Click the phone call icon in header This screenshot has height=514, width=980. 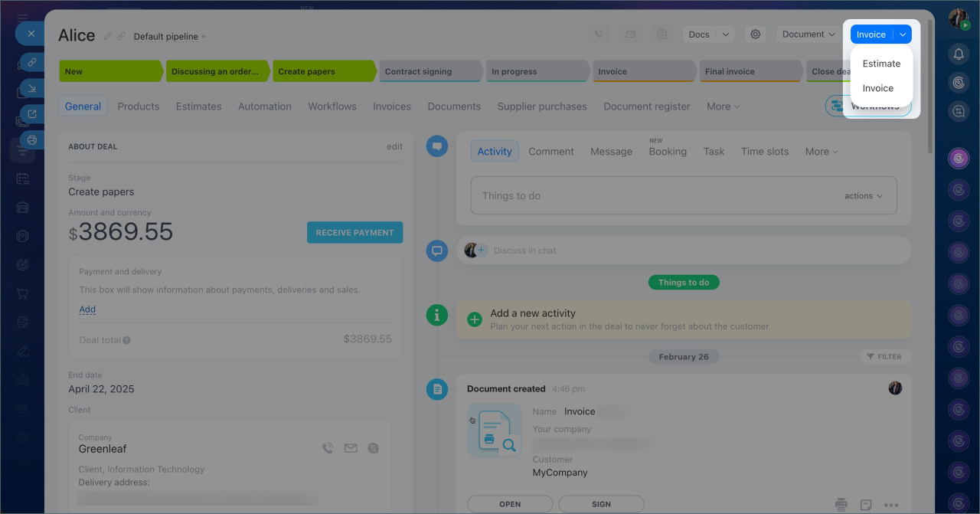pyautogui.click(x=599, y=34)
